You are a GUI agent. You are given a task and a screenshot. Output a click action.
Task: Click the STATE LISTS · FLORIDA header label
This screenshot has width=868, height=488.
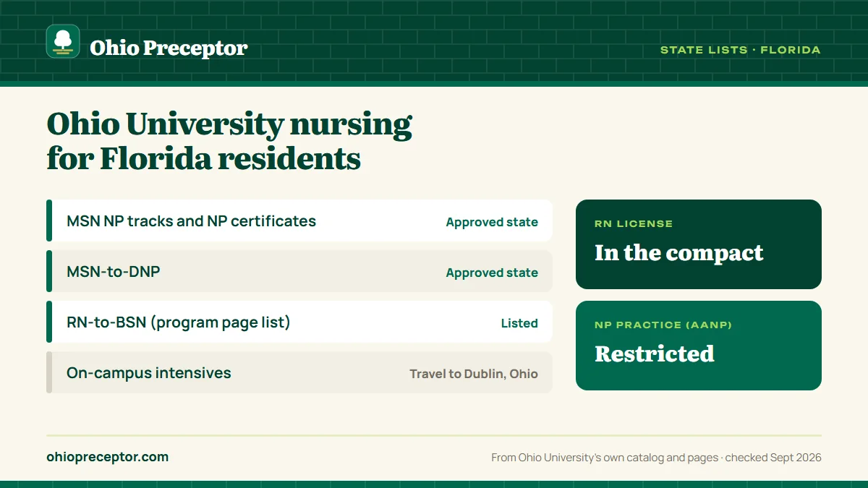point(740,50)
